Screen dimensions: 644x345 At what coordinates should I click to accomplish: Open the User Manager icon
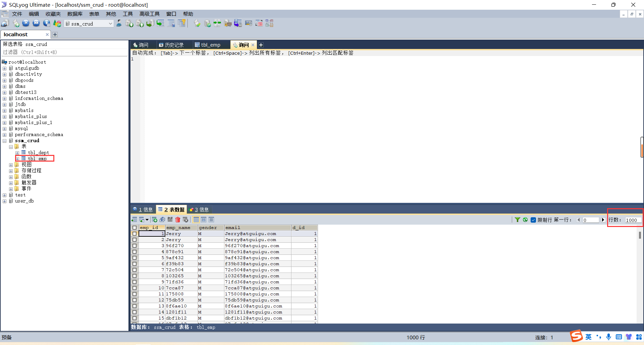coord(119,23)
